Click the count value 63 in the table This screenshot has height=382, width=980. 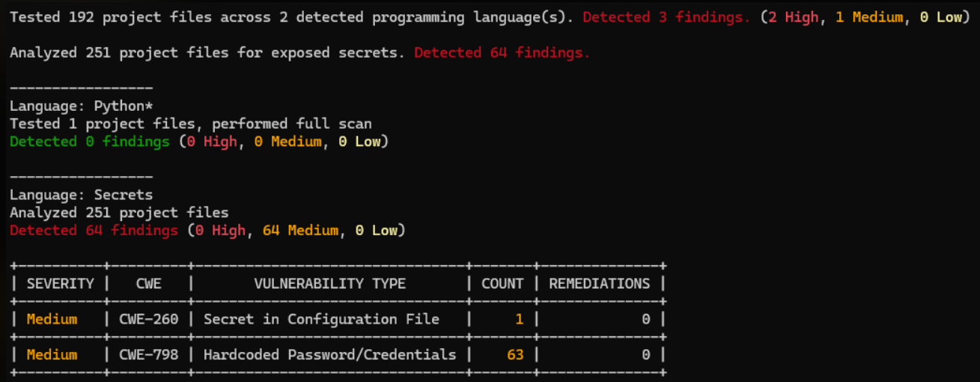tap(515, 354)
